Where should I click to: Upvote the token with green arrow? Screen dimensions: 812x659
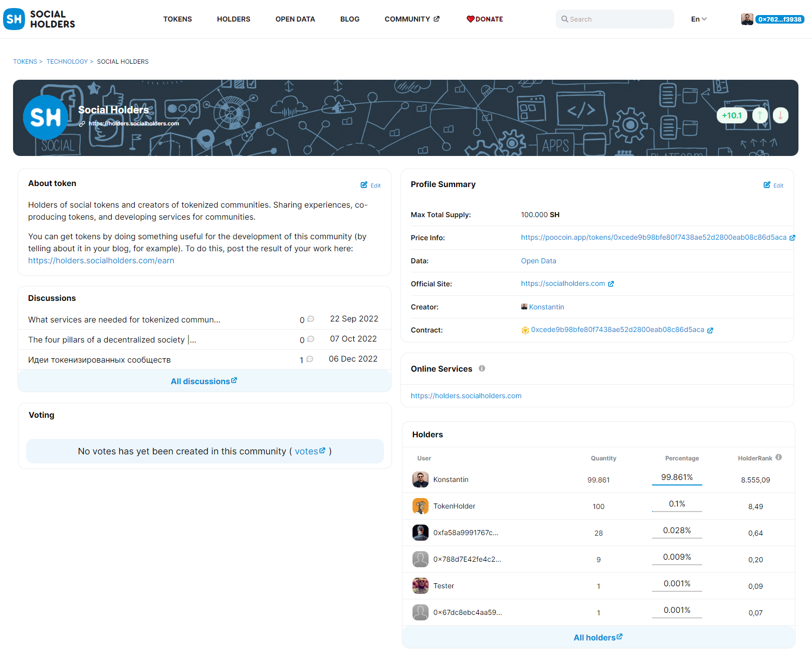coord(760,115)
